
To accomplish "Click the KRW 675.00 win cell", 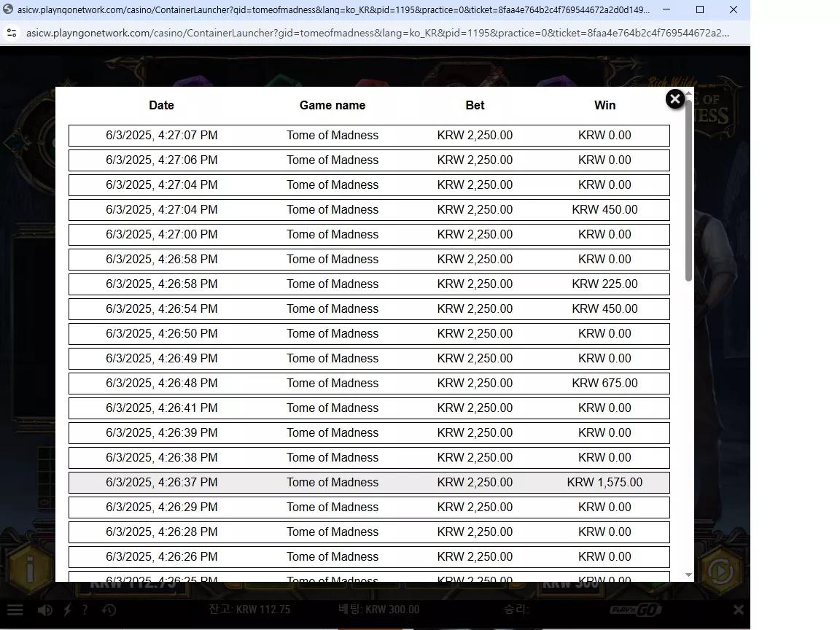I will point(604,384).
